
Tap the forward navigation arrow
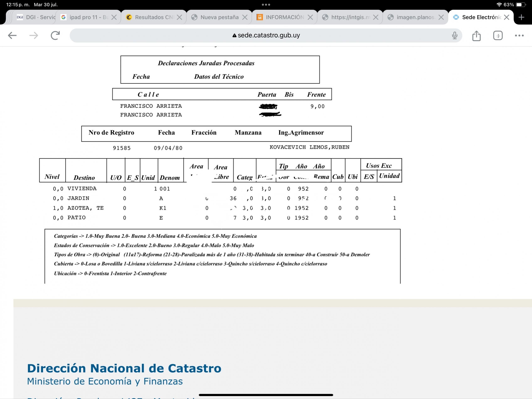click(x=34, y=36)
